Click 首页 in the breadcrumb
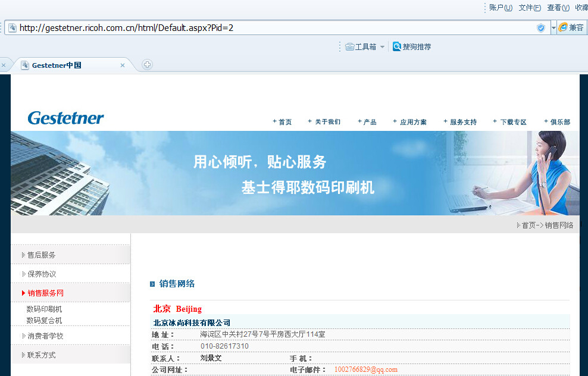The width and height of the screenshot is (588, 376). (528, 225)
